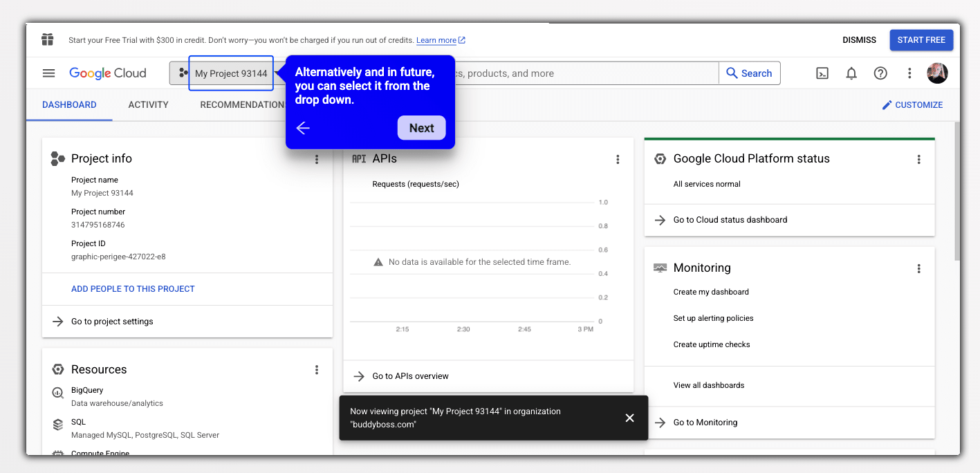Viewport: 980px width, 473px height.
Task: Click the Google Cloud logo
Action: pyautogui.click(x=108, y=73)
